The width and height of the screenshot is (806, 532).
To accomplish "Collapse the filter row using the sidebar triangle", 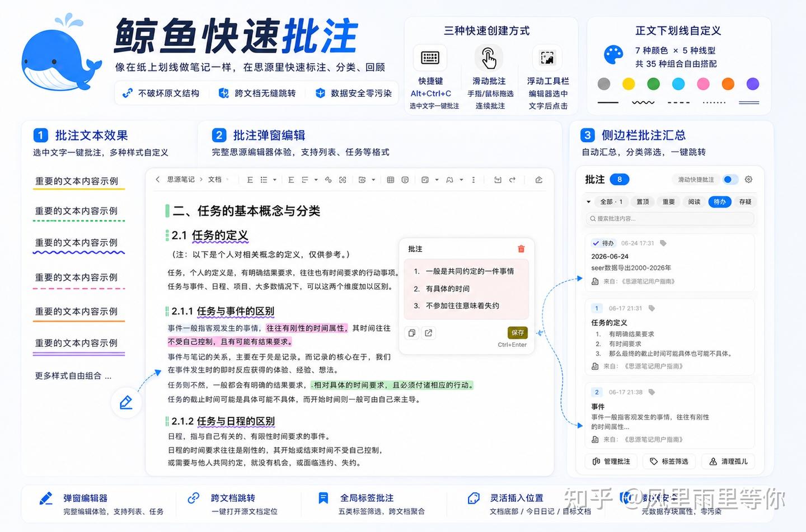I will [x=589, y=202].
